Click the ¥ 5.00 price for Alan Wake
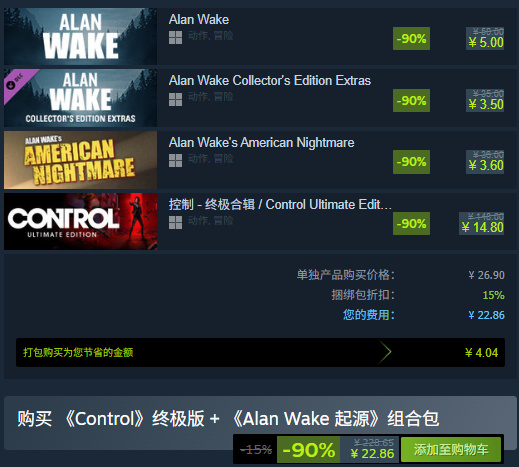Image resolution: width=519 pixels, height=467 pixels. [x=485, y=42]
